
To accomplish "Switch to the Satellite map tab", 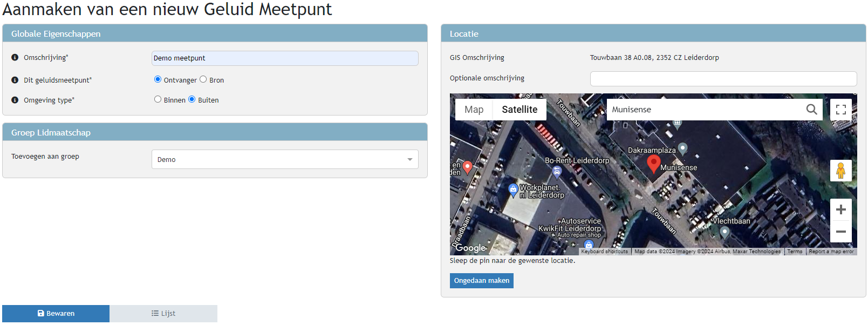I will 519,110.
